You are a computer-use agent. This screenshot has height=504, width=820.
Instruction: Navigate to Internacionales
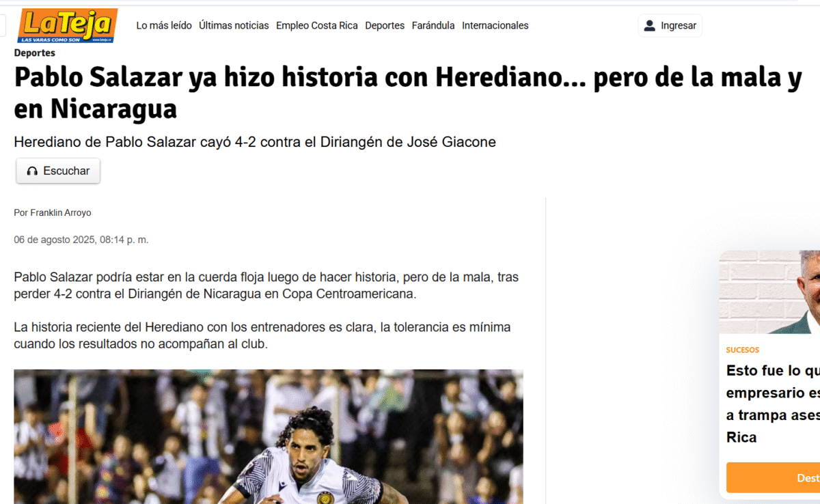[495, 25]
